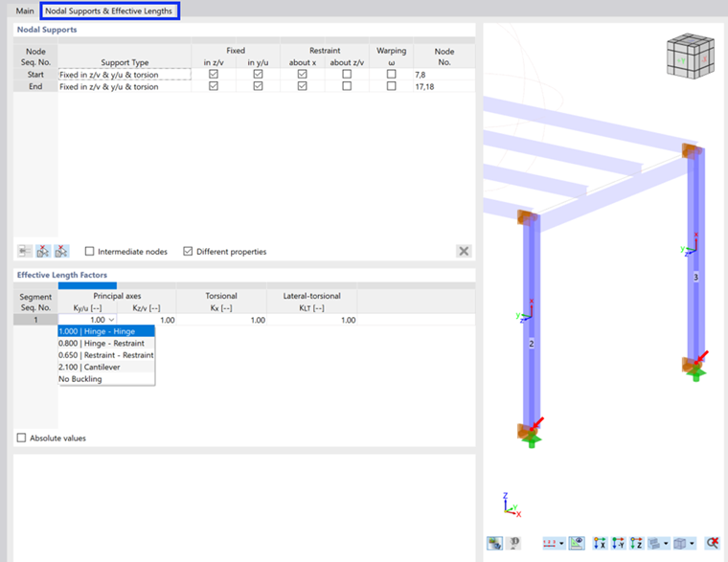
Task: Click the second delete-row icon under Nodal Supports
Action: pos(60,251)
